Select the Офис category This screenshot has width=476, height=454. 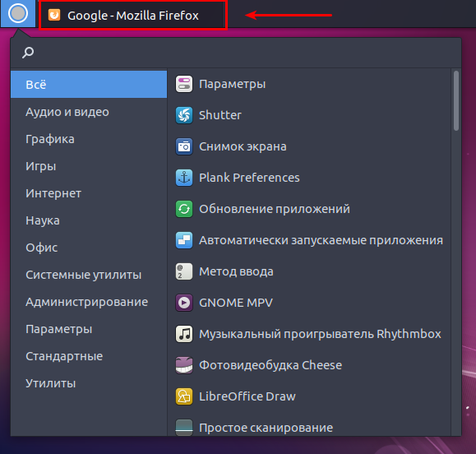point(89,248)
